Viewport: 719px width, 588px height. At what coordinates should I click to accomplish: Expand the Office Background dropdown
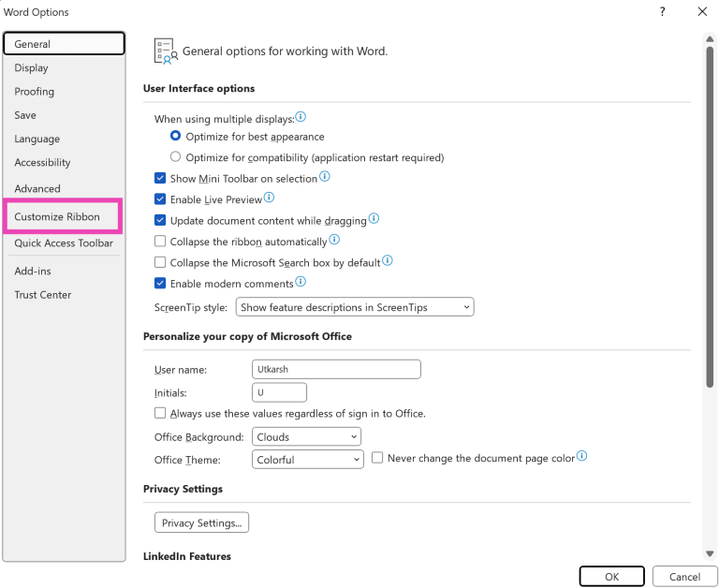pos(306,437)
